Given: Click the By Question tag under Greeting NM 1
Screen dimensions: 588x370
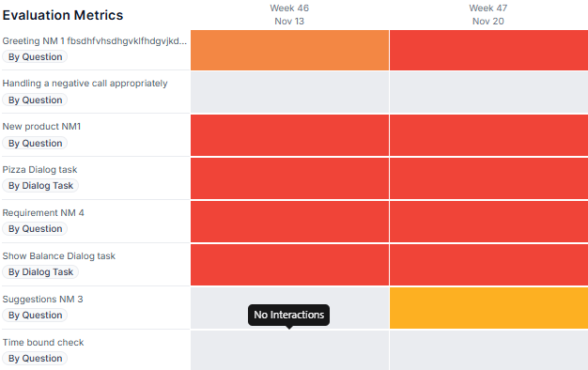Looking at the screenshot, I should point(36,57).
